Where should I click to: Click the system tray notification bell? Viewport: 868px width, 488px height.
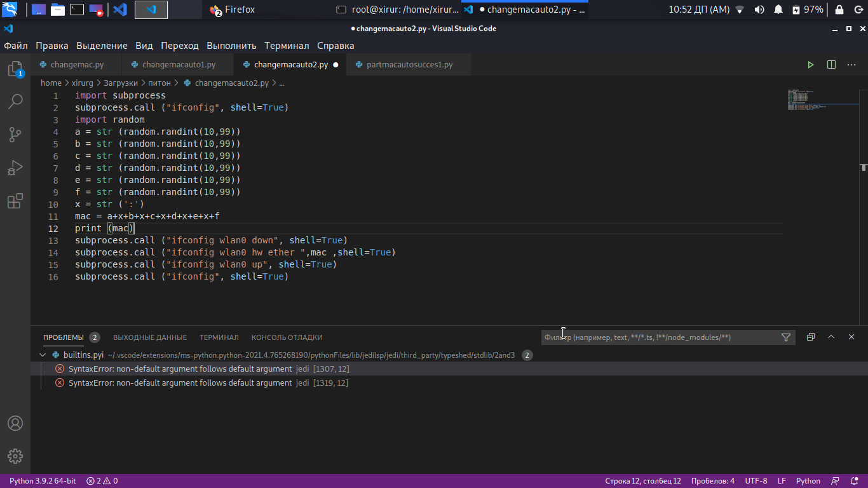click(x=778, y=10)
